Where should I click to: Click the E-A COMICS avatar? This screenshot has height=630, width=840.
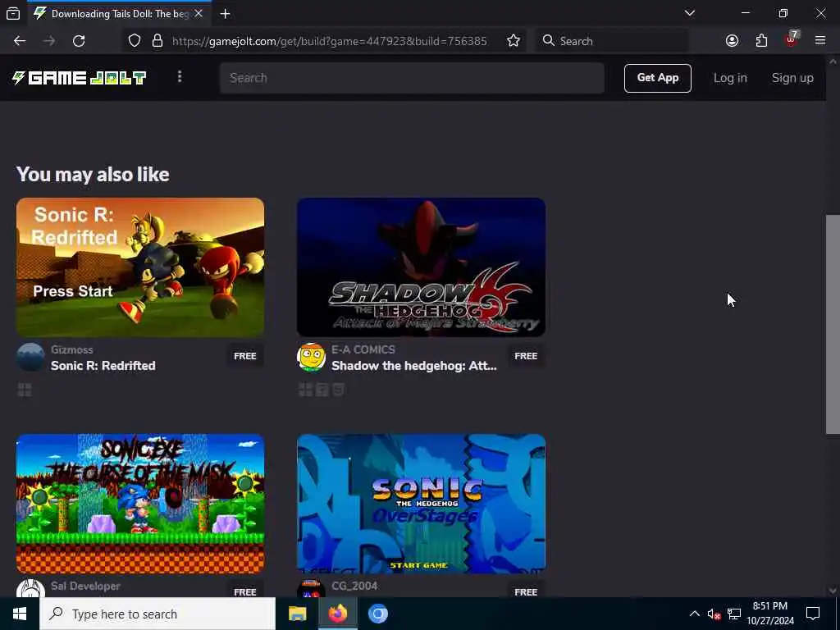coord(311,358)
